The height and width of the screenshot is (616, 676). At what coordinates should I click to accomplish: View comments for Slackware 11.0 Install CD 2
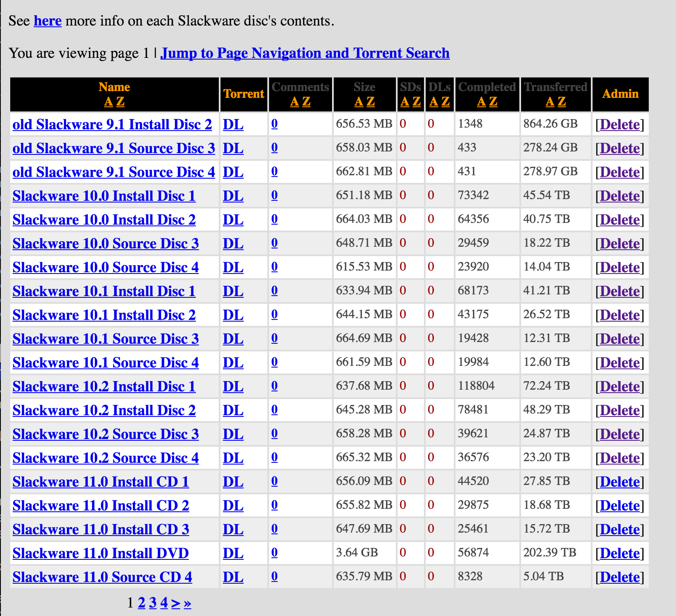[x=275, y=505]
